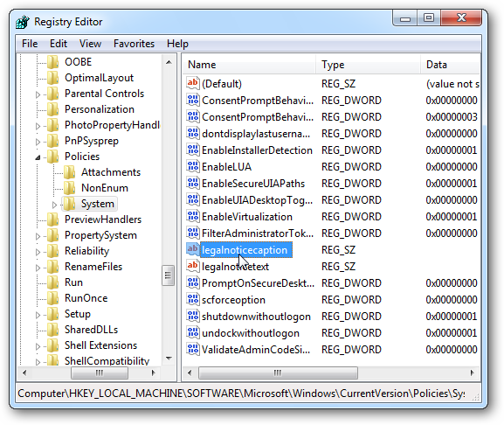
Task: Click the registry path in status bar
Action: click(241, 394)
